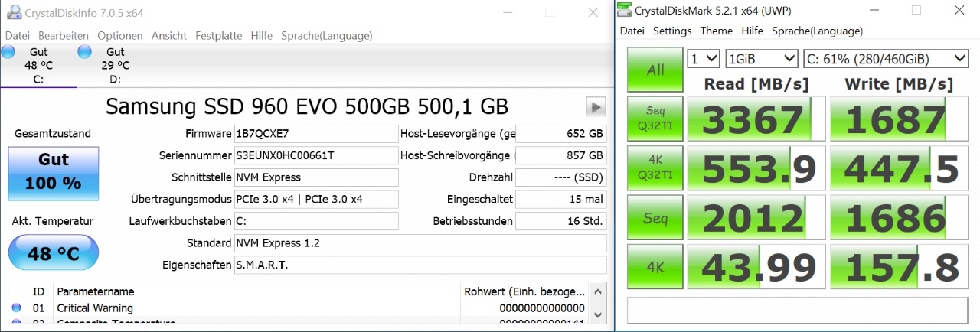Select drive D: status orb at 29 °C

[84, 52]
